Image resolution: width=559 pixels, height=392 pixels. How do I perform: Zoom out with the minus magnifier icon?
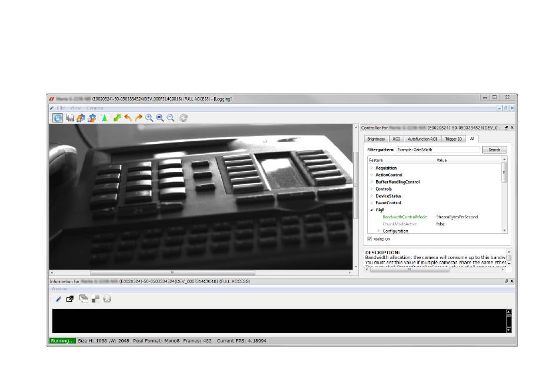(171, 118)
